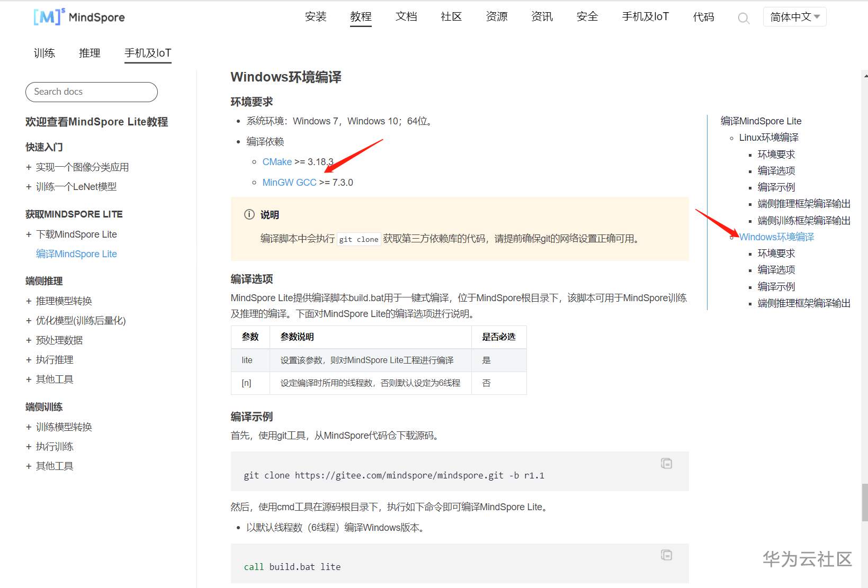Open 编译MindSpore Lite at top of outline
This screenshot has width=868, height=588.
pyautogui.click(x=761, y=121)
